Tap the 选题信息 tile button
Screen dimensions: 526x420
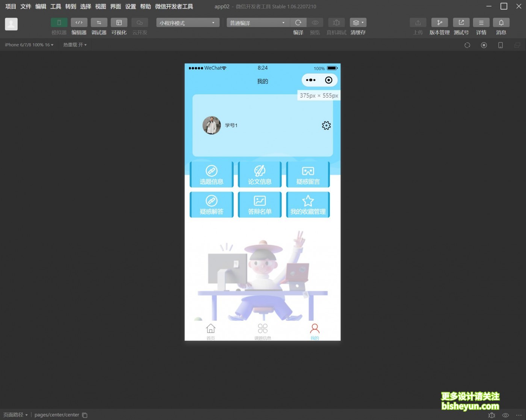coord(212,175)
